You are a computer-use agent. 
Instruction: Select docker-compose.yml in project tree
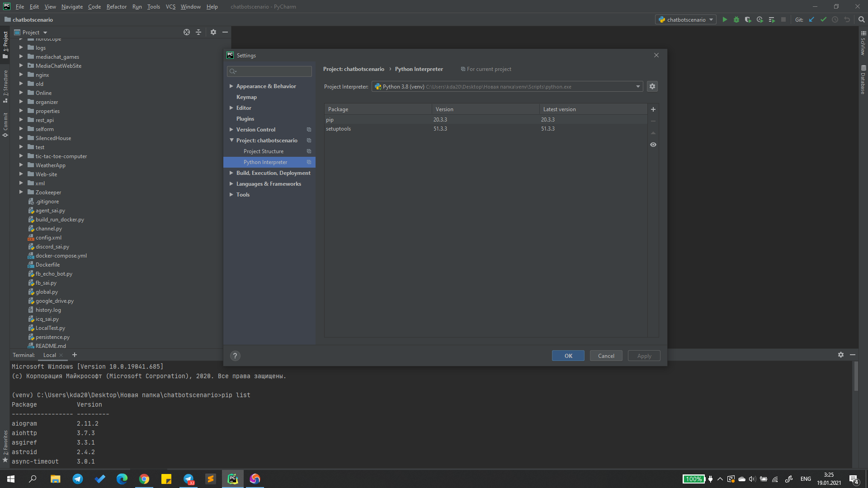(61, 256)
